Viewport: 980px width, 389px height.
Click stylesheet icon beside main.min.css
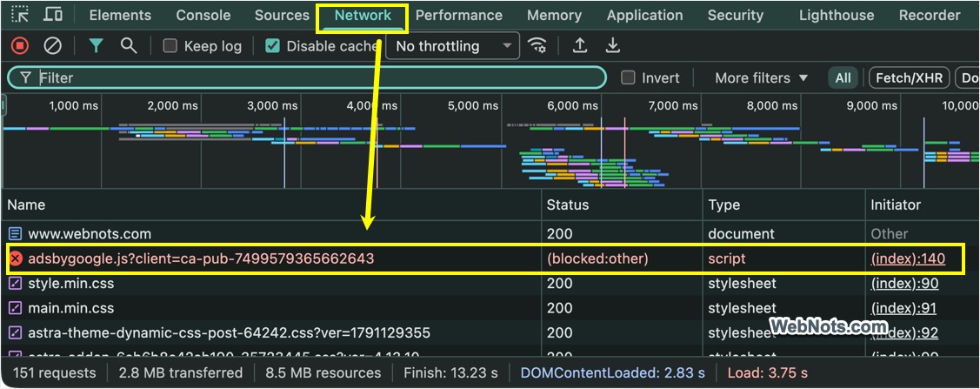tap(16, 308)
